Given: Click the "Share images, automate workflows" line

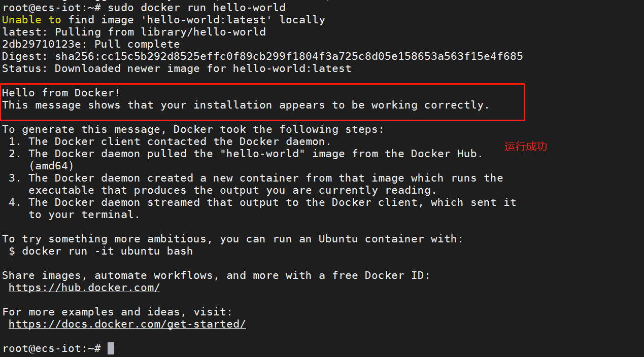Looking at the screenshot, I should [216, 275].
